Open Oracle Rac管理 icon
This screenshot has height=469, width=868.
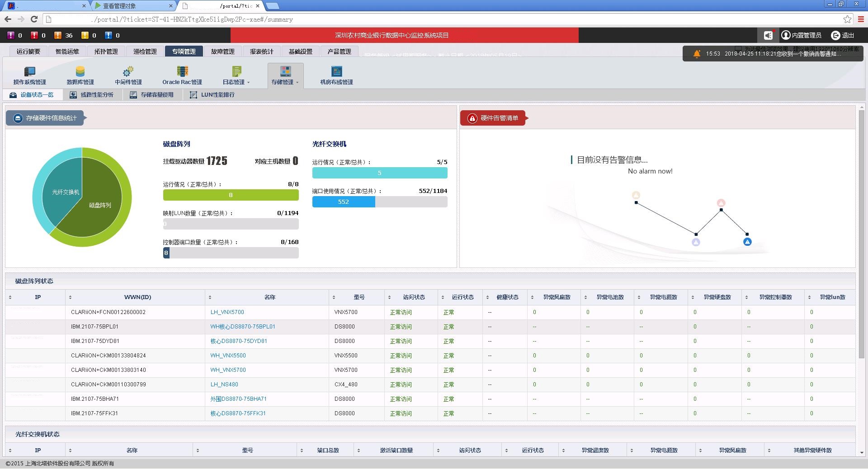tap(182, 71)
